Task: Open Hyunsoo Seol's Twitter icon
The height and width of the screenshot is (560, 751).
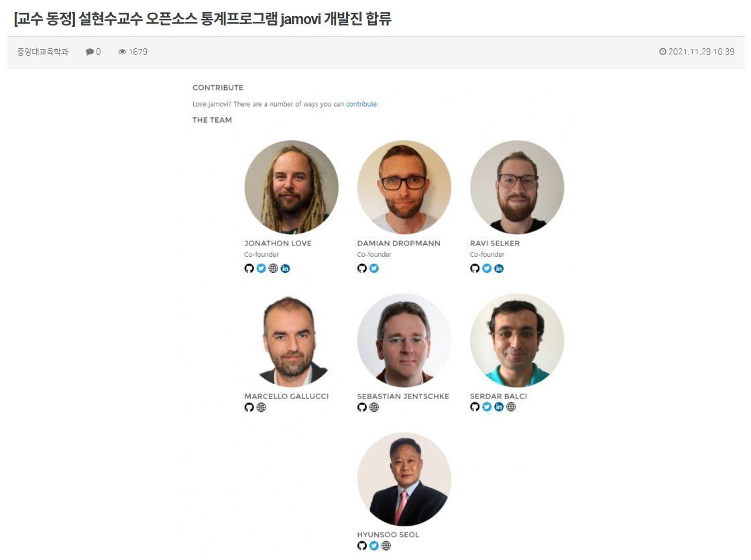Action: (x=374, y=546)
